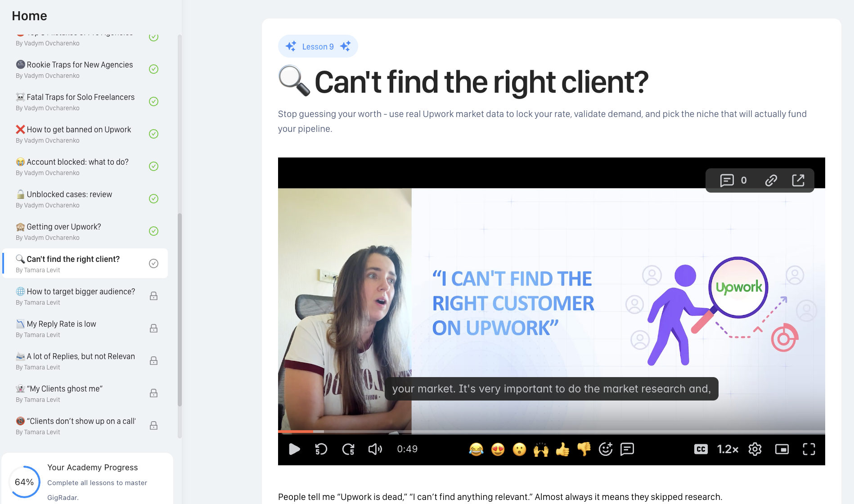This screenshot has width=854, height=504.
Task: Mute the video volume
Action: 375,449
